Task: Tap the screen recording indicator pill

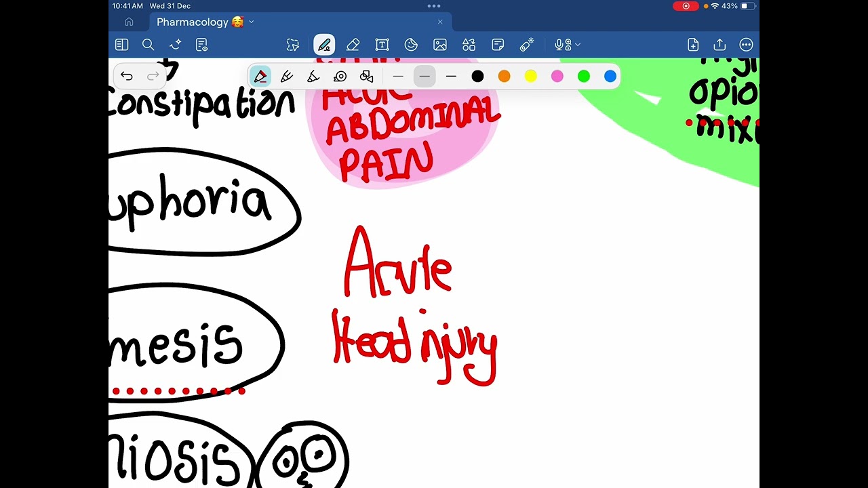Action: [686, 6]
